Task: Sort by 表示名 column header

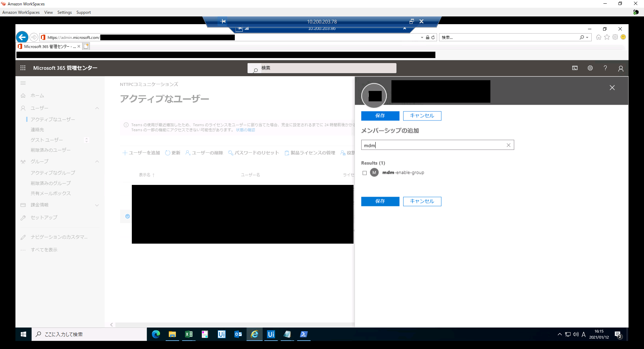Action: tap(147, 175)
